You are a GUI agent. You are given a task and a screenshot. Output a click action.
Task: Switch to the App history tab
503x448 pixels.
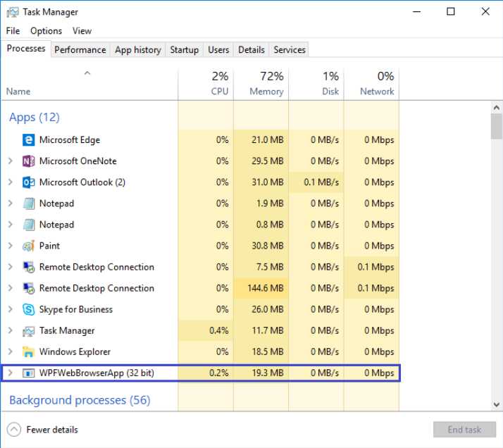point(138,50)
